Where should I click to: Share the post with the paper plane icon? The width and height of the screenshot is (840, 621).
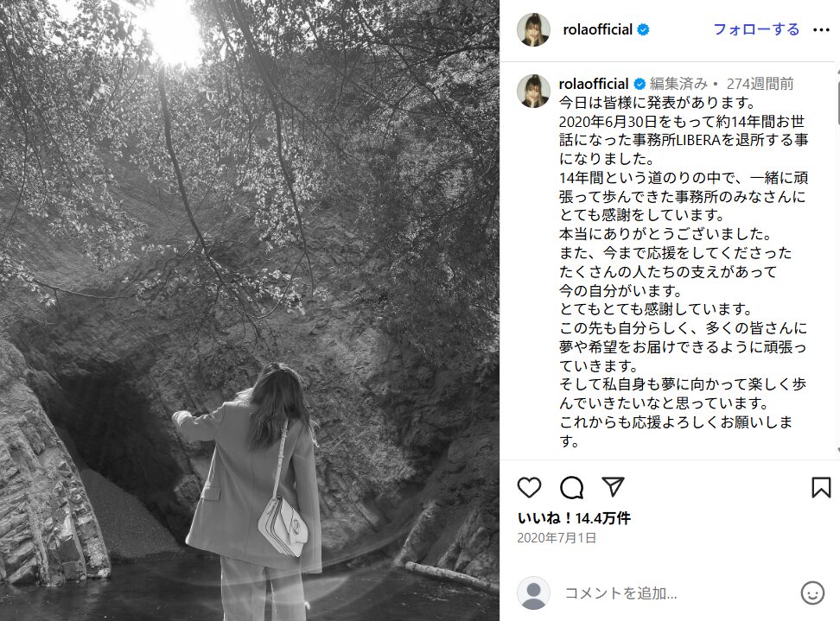point(613,486)
